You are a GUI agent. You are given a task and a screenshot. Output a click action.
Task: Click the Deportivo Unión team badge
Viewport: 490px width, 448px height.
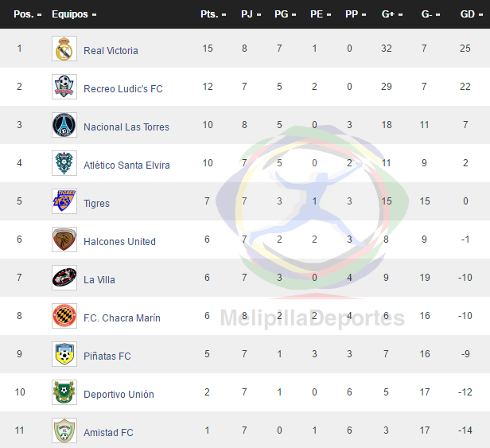point(64,392)
